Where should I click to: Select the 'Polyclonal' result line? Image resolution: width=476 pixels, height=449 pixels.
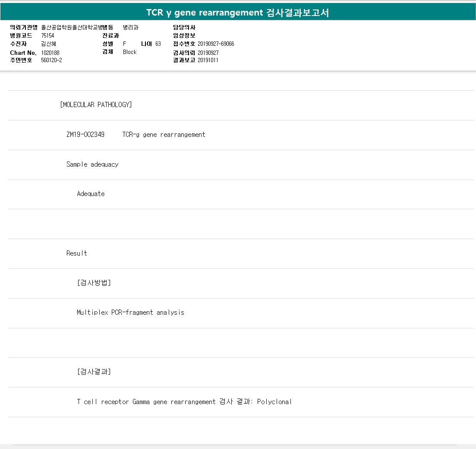(x=184, y=402)
